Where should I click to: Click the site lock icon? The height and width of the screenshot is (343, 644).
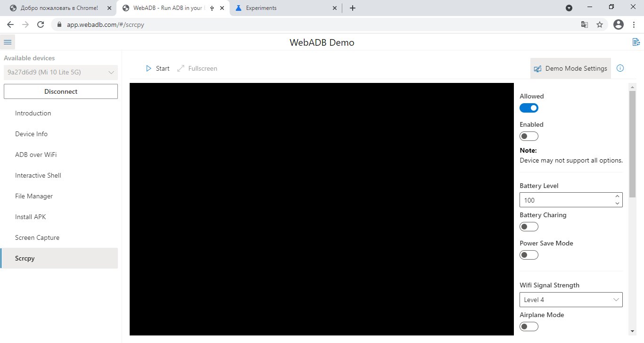pyautogui.click(x=59, y=24)
